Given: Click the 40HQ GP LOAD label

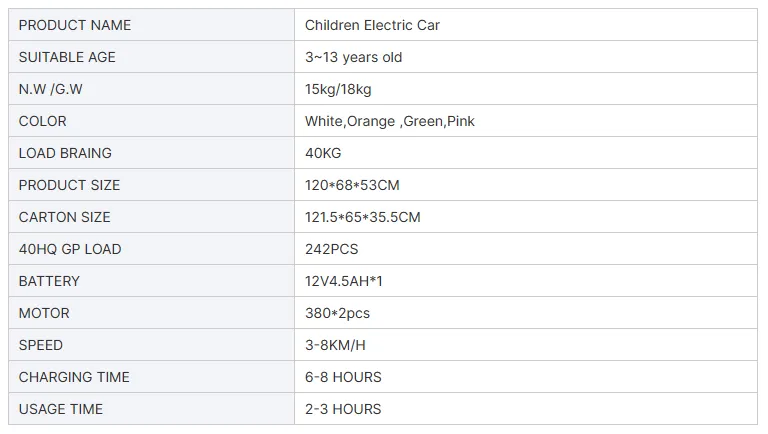Looking at the screenshot, I should click(70, 249).
